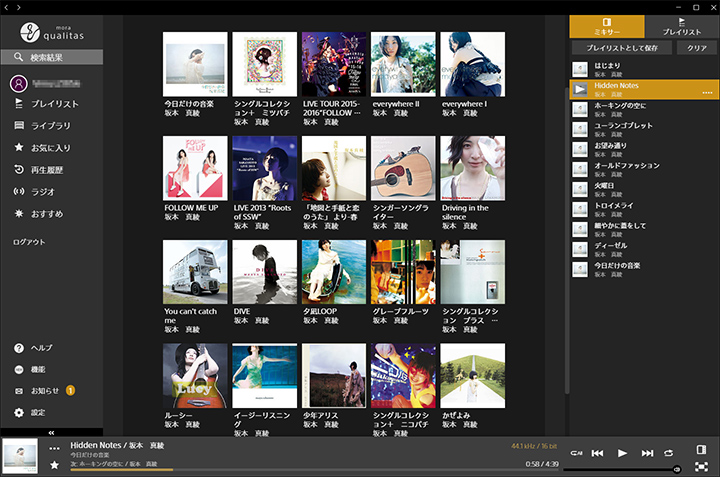Open the DIVE album cover
The height and width of the screenshot is (477, 720).
pos(264,272)
